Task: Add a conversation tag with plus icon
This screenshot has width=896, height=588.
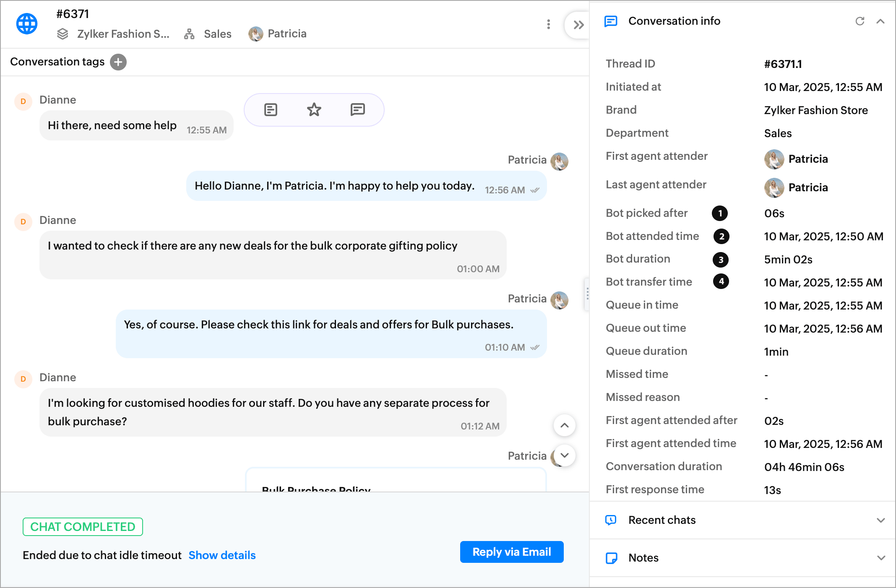Action: [x=118, y=62]
